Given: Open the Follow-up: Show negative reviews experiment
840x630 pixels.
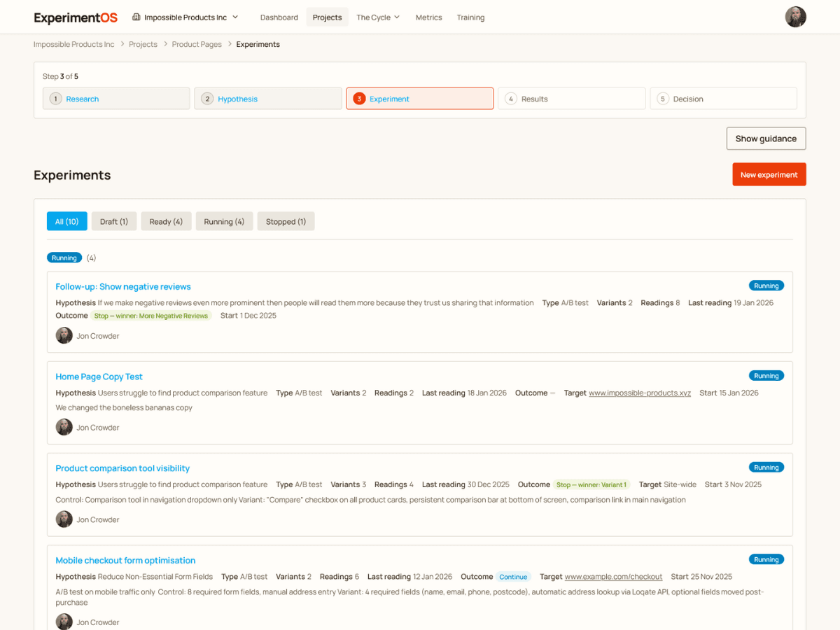Looking at the screenshot, I should [x=122, y=286].
